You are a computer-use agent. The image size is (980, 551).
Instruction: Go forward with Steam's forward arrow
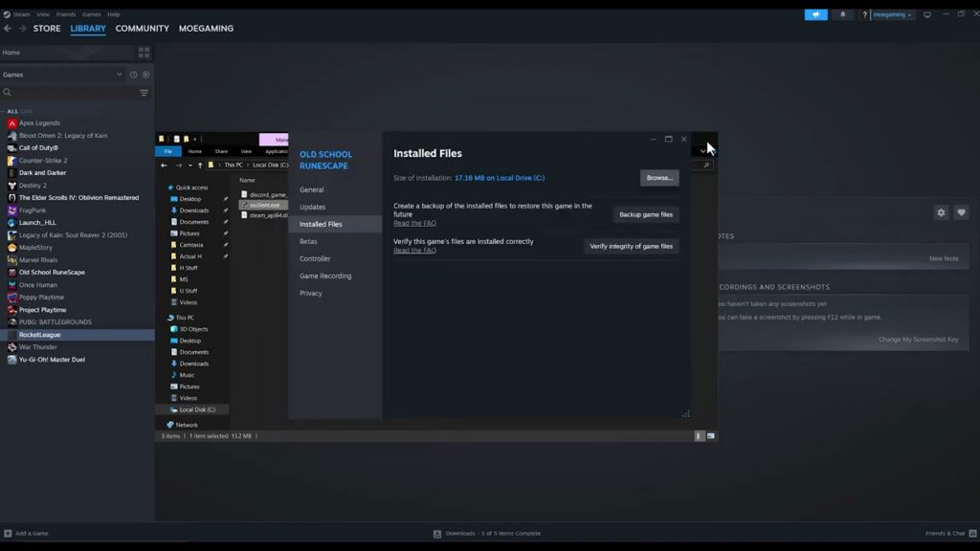[x=23, y=28]
